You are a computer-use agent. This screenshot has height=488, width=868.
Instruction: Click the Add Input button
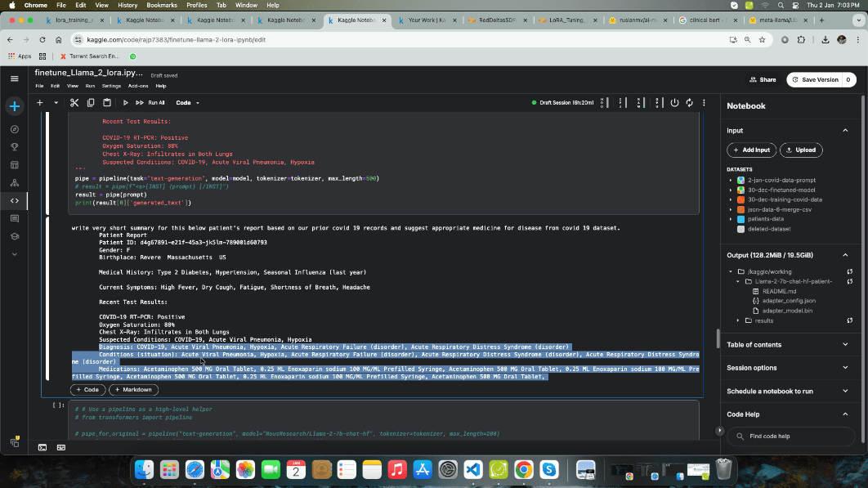[x=751, y=150]
